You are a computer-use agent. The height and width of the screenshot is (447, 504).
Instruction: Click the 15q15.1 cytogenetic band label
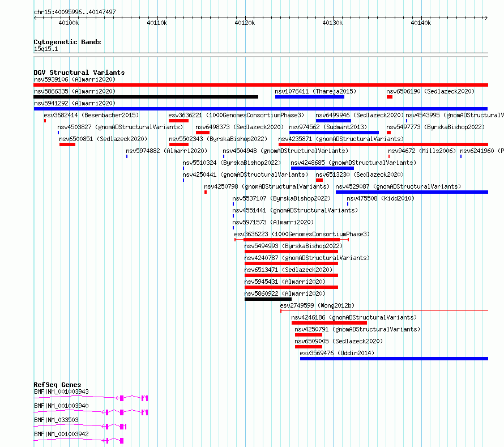click(46, 49)
